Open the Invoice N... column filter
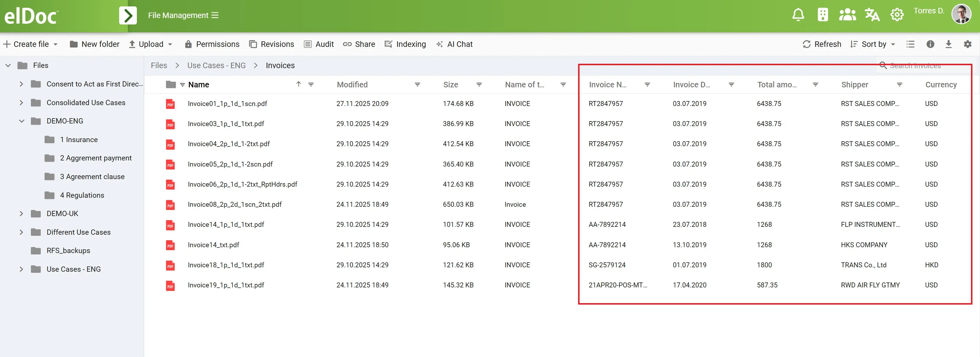980x357 pixels. (647, 84)
